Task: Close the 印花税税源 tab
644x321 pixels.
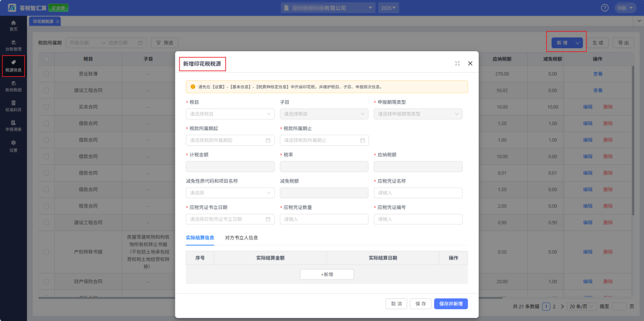Action: point(57,21)
